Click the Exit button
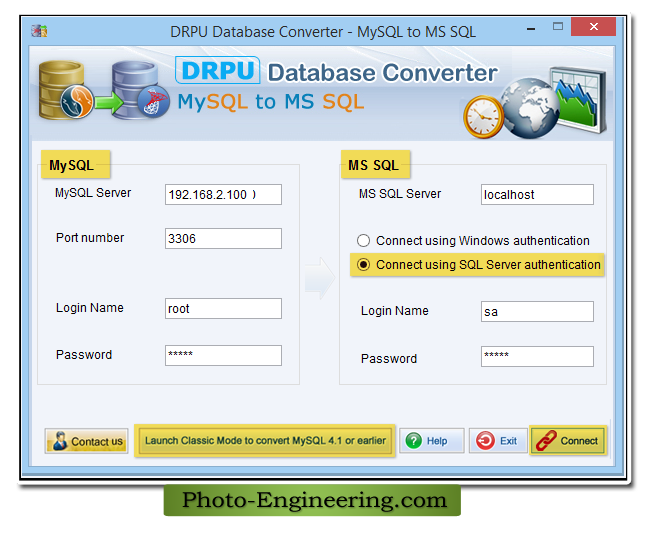The image size is (646, 539). tap(499, 441)
